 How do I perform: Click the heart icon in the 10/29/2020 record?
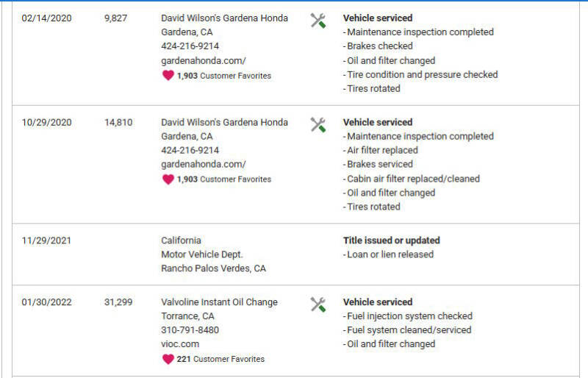click(x=168, y=179)
